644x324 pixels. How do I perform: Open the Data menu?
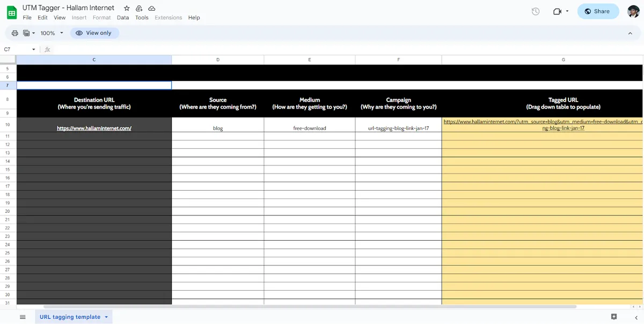(123, 17)
